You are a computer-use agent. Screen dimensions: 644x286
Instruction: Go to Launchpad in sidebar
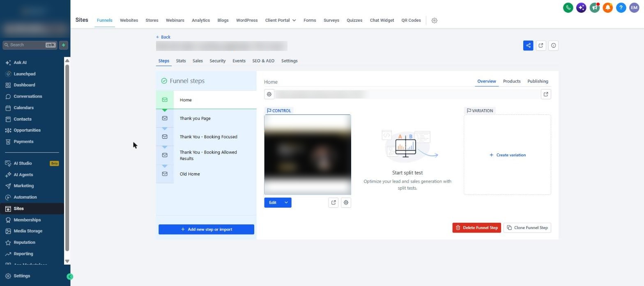[x=24, y=74]
